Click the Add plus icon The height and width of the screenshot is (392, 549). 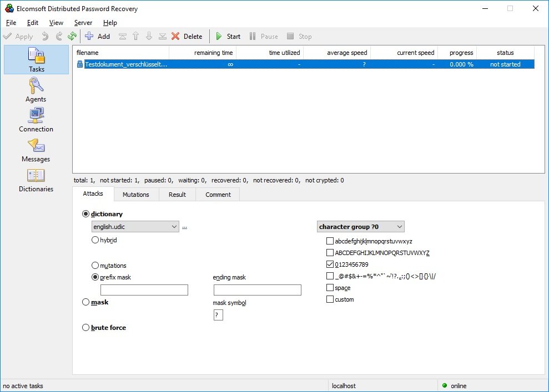(x=89, y=36)
